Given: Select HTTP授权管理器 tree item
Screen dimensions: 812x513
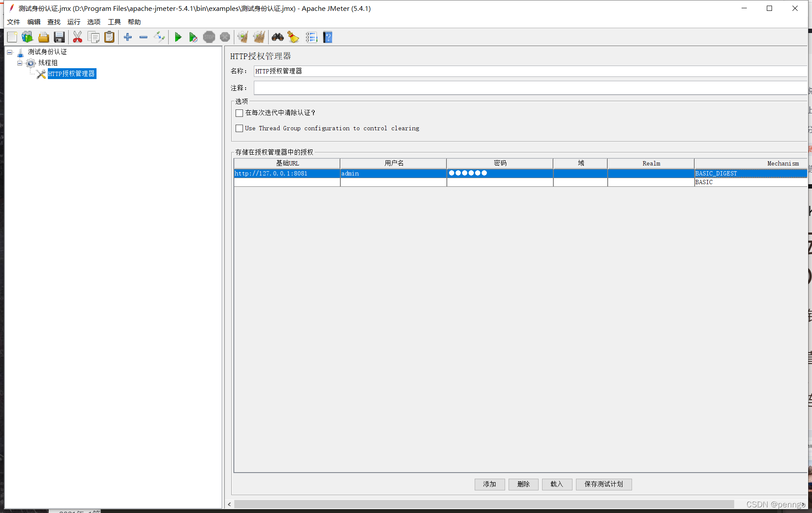Looking at the screenshot, I should click(72, 74).
